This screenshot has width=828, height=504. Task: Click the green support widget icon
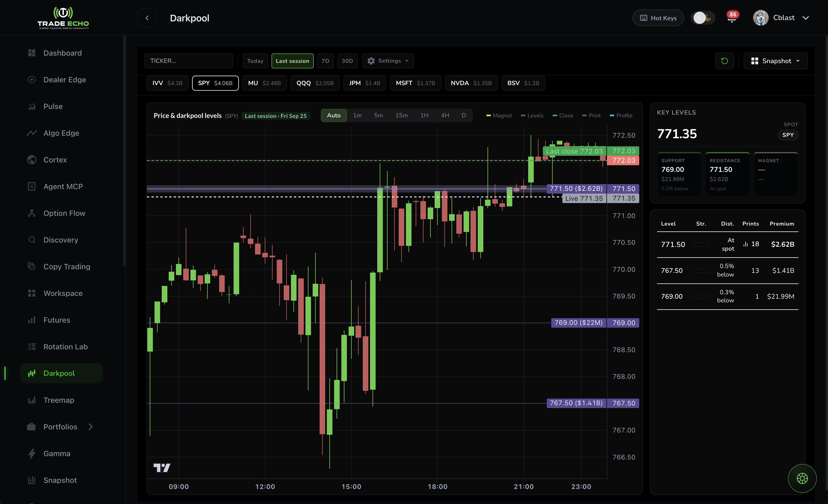[802, 478]
